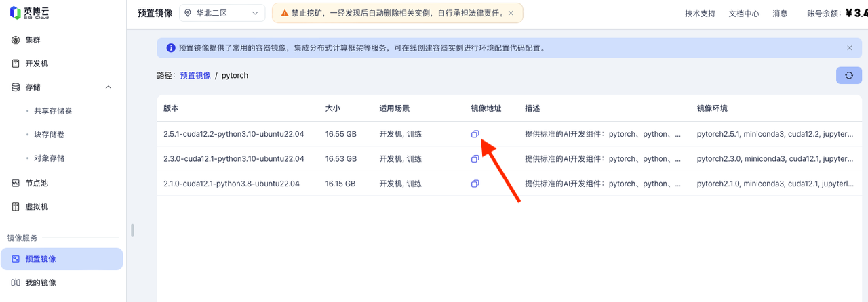The width and height of the screenshot is (868, 302).
Task: Copy image address for 2.3.0-cuda12.1 row
Action: 475,159
